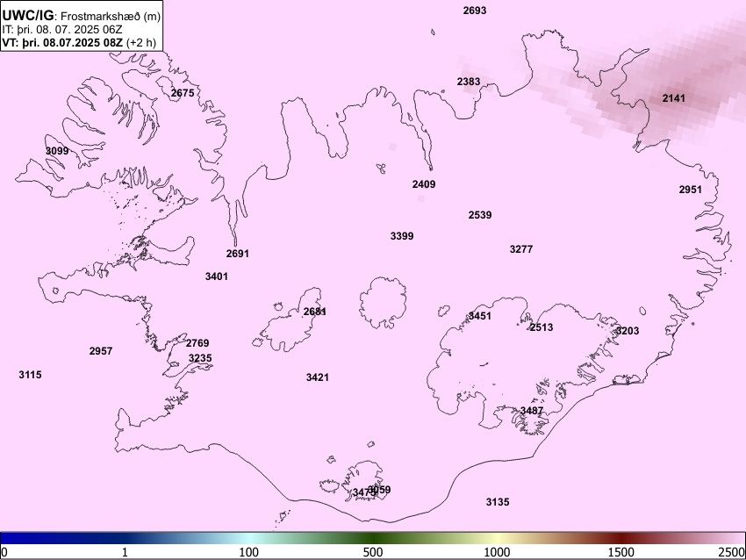The image size is (746, 560).
Task: Click the 2951 value on the east coast
Action: (x=691, y=190)
